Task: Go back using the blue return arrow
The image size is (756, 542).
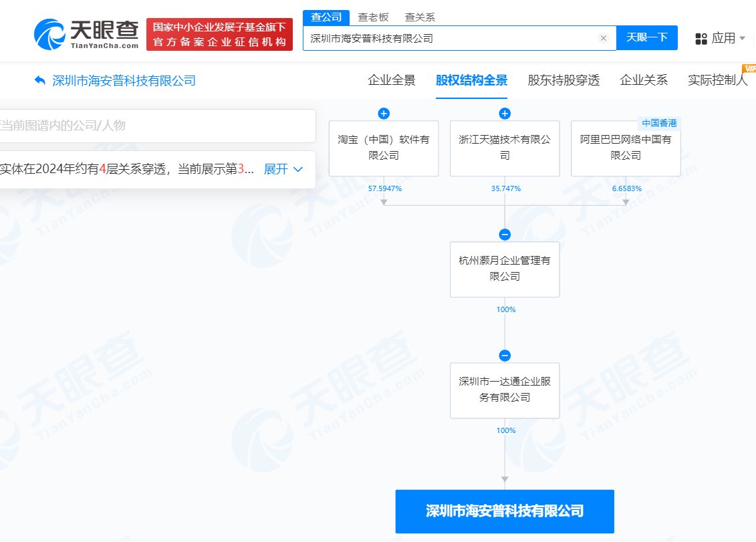Action: tap(39, 80)
